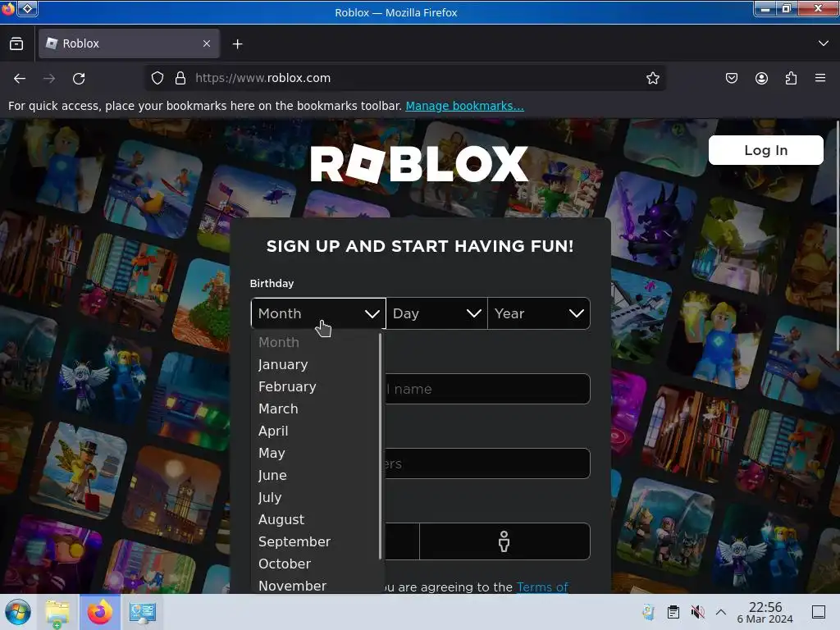
Task: Click the Roblox logo
Action: [x=419, y=164]
